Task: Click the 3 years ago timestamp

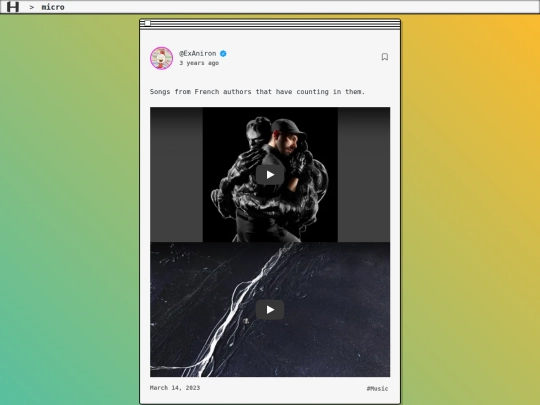Action: tap(199, 63)
